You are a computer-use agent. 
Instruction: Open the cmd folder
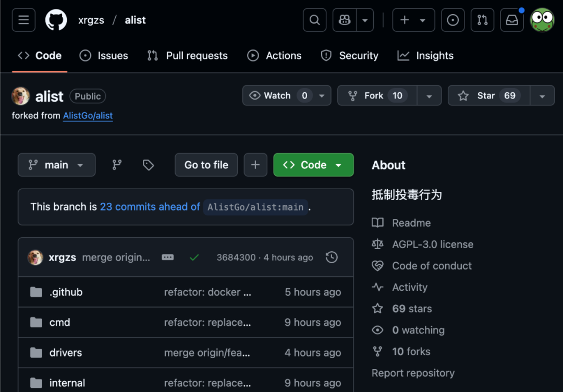[x=59, y=322]
